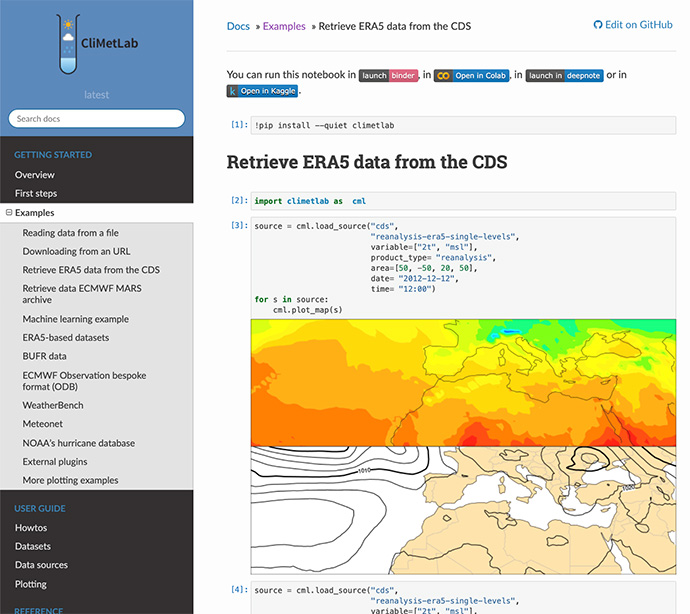Open Howtos in User Guide
Screen dimensions: 690x614
31,528
